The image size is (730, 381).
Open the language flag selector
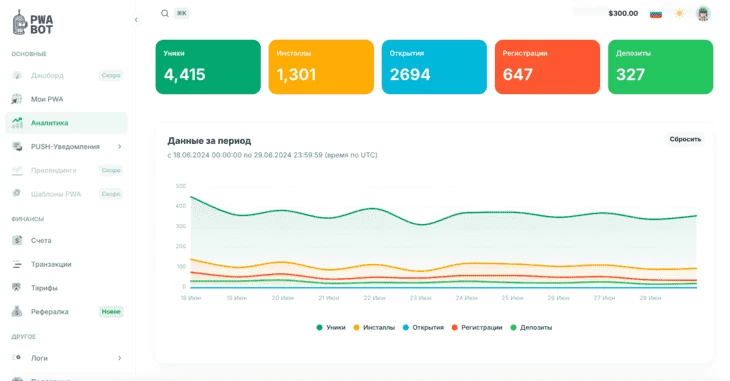coord(656,14)
